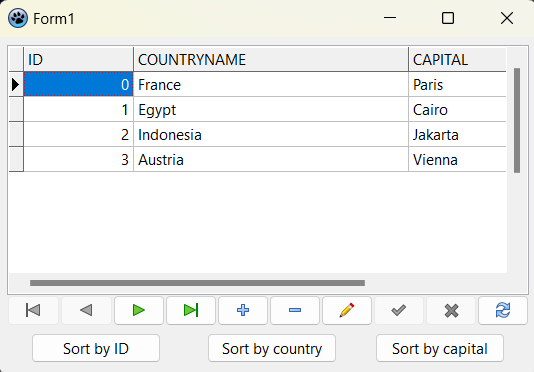Go to the previous record arrow
The width and height of the screenshot is (534, 372).
[87, 310]
